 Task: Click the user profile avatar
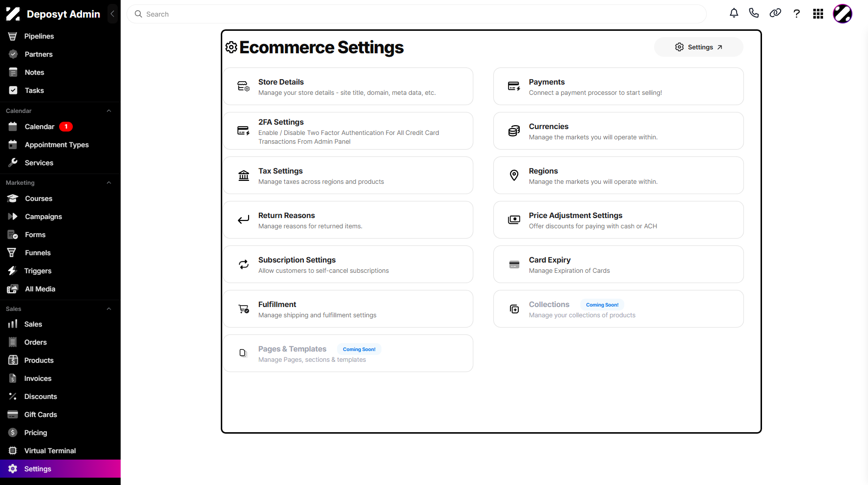(x=843, y=14)
